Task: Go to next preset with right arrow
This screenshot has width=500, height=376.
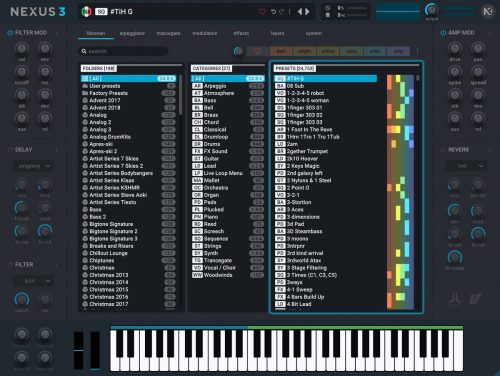Action: [x=307, y=12]
